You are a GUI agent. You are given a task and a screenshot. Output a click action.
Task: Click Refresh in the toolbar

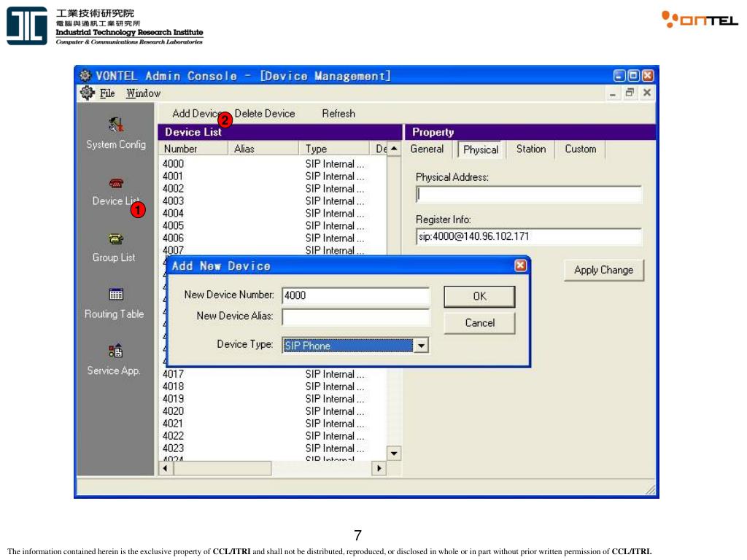pyautogui.click(x=338, y=113)
